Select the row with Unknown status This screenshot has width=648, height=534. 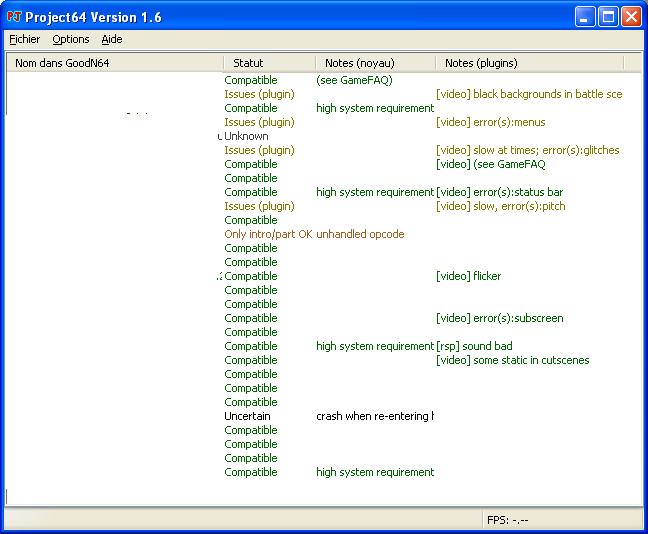(246, 136)
